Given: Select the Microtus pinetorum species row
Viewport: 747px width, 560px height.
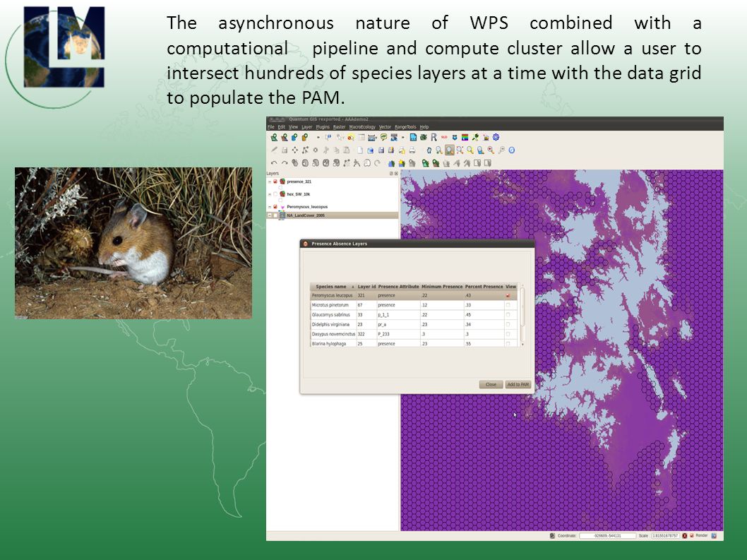Looking at the screenshot, I should [x=414, y=305].
